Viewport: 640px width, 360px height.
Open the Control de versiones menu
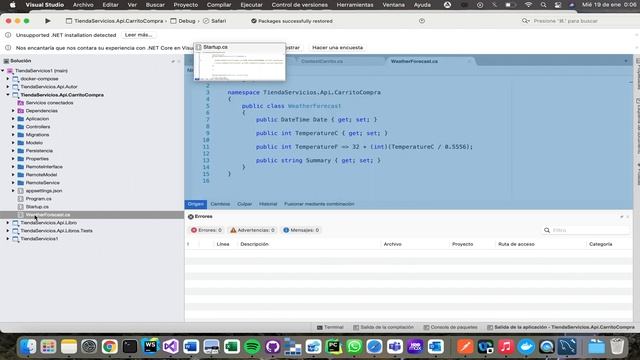300,5
